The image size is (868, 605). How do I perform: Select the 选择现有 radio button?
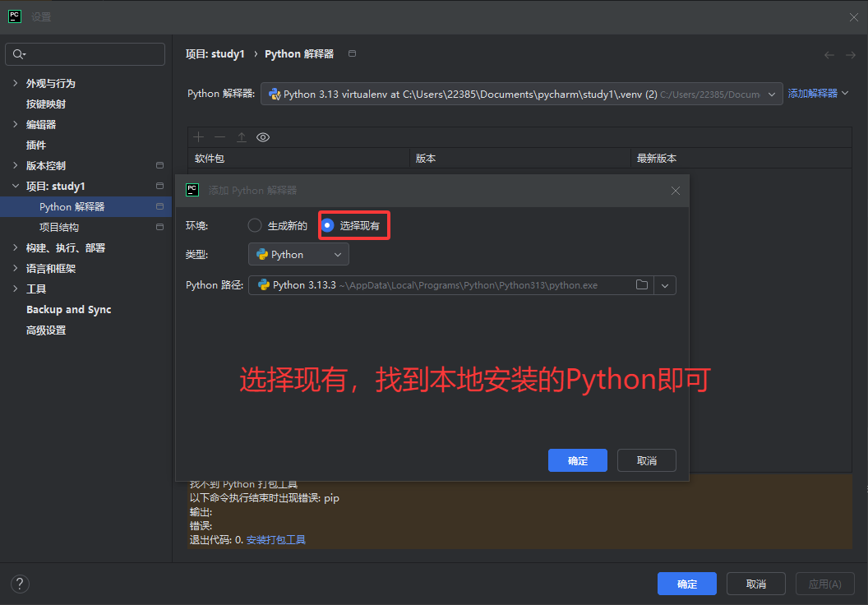click(328, 225)
